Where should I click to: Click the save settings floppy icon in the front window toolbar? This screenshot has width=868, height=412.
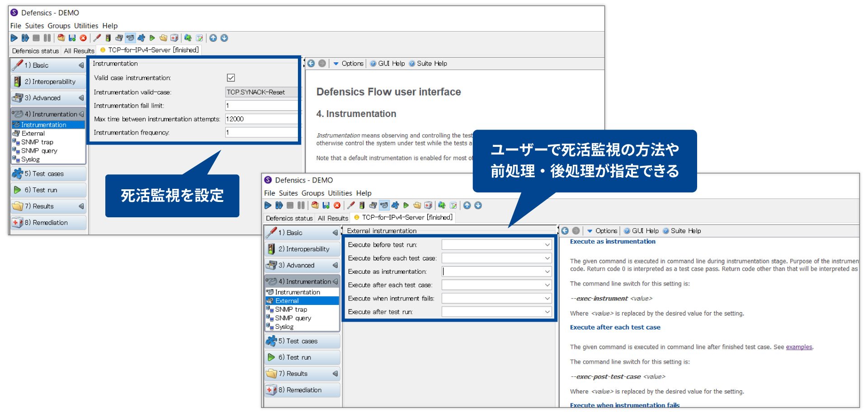coord(326,206)
